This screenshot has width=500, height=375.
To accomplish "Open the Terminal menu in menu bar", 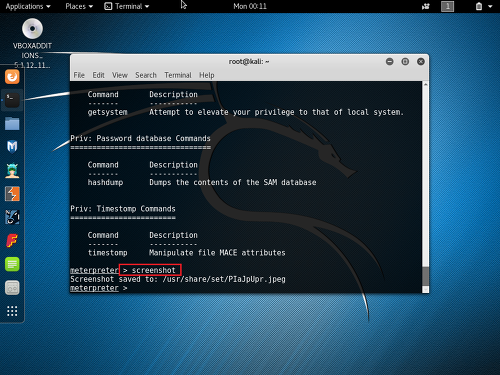I will (178, 75).
